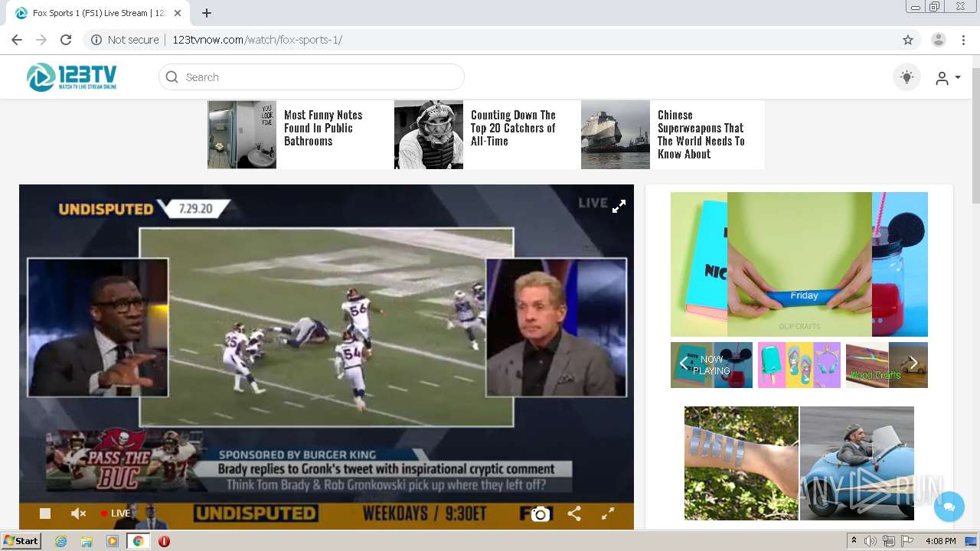980x551 pixels.
Task: Take a screenshot with the camera icon
Action: (x=541, y=514)
